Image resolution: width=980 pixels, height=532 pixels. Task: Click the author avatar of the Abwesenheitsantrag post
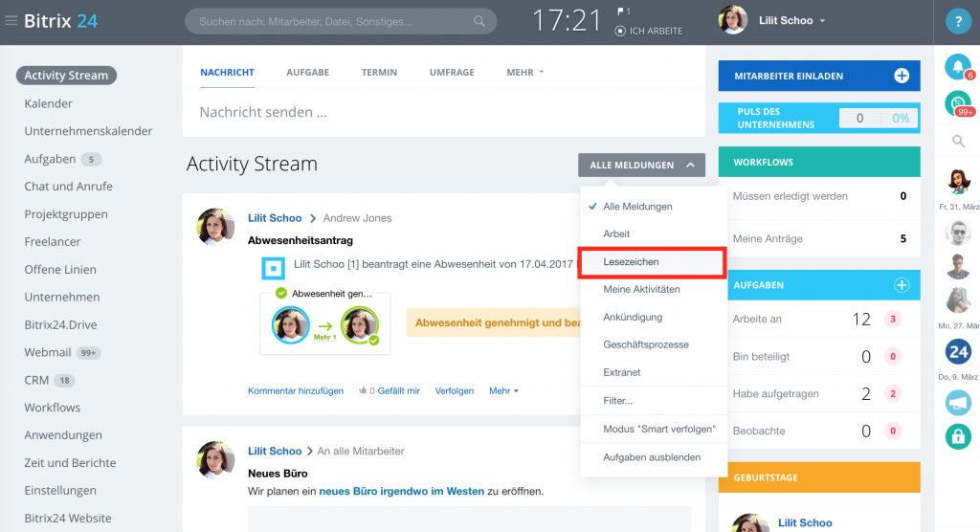point(215,227)
